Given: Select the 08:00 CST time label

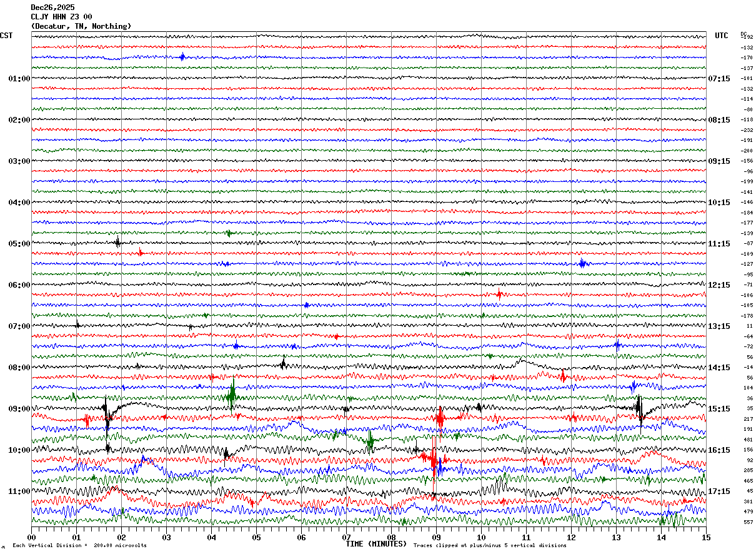Looking at the screenshot, I should tap(19, 368).
